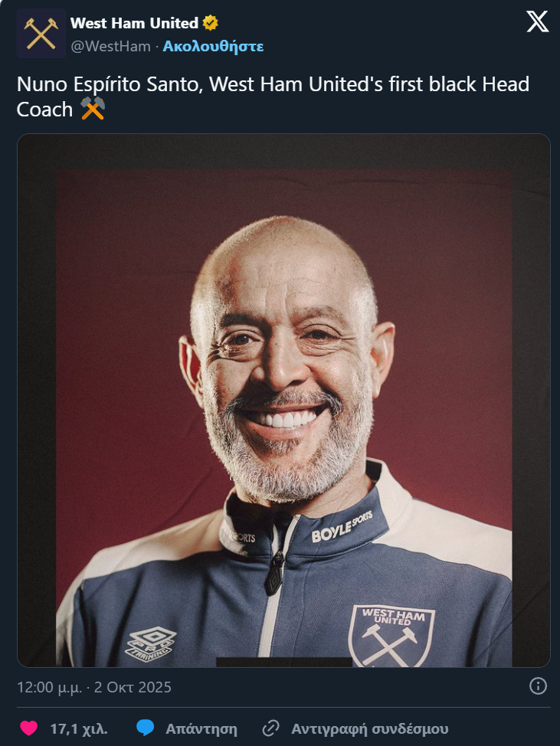
Task: Open the West Ham crossed hammers avatar
Action: tap(41, 33)
